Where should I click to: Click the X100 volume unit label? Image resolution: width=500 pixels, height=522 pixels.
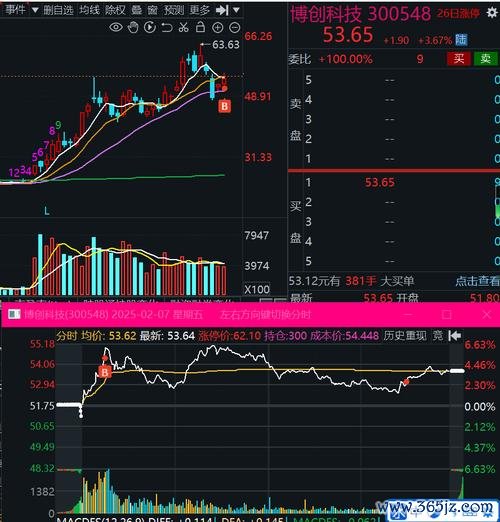tap(256, 289)
